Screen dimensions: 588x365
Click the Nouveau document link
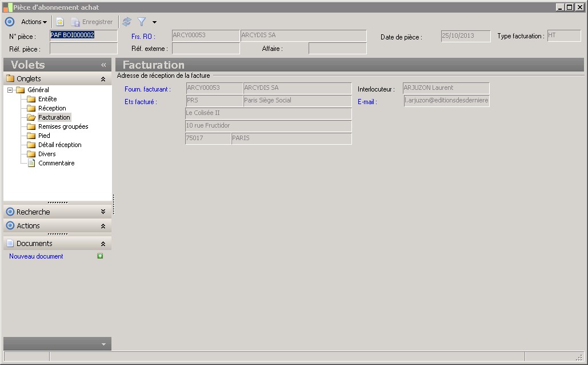coord(36,256)
